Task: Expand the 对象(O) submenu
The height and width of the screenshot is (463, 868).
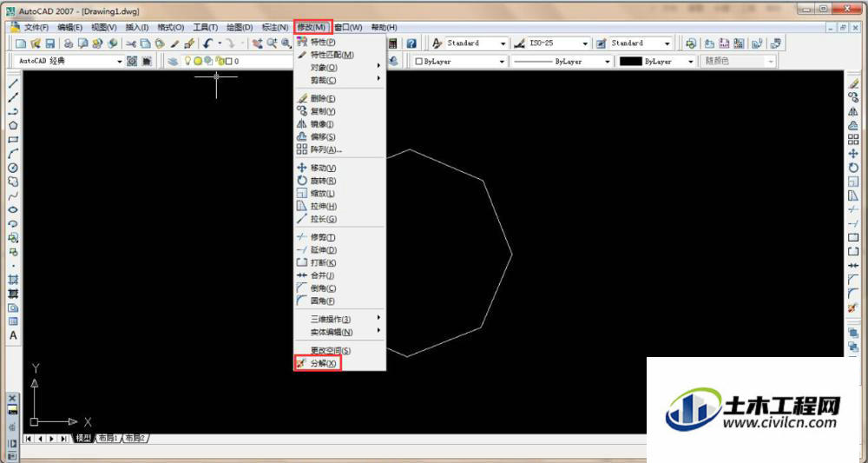Action: [340, 68]
